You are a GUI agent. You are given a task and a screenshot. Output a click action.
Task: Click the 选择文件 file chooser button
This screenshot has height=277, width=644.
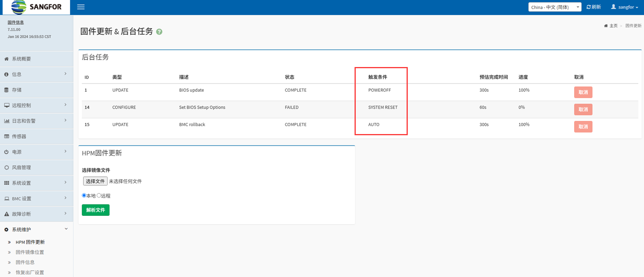pos(95,181)
